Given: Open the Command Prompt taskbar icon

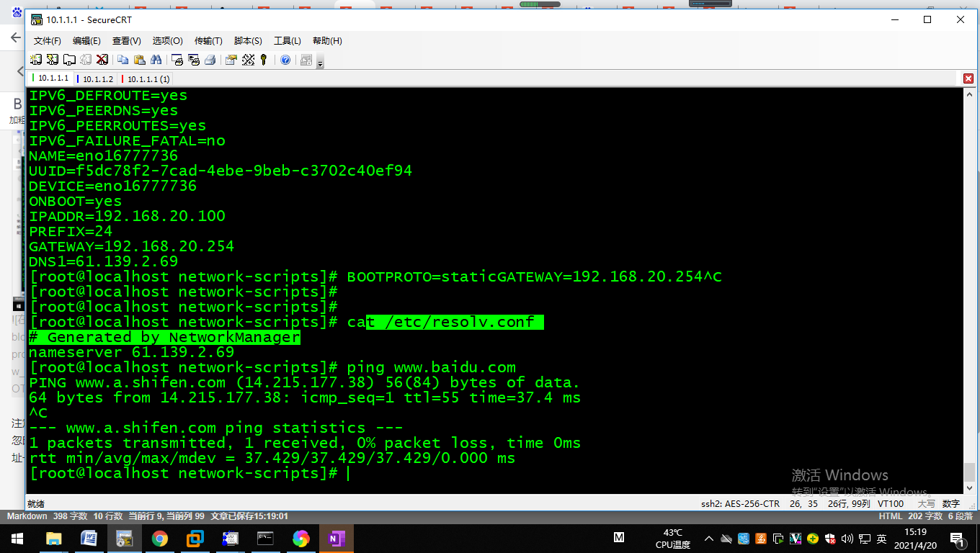Looking at the screenshot, I should click(266, 539).
